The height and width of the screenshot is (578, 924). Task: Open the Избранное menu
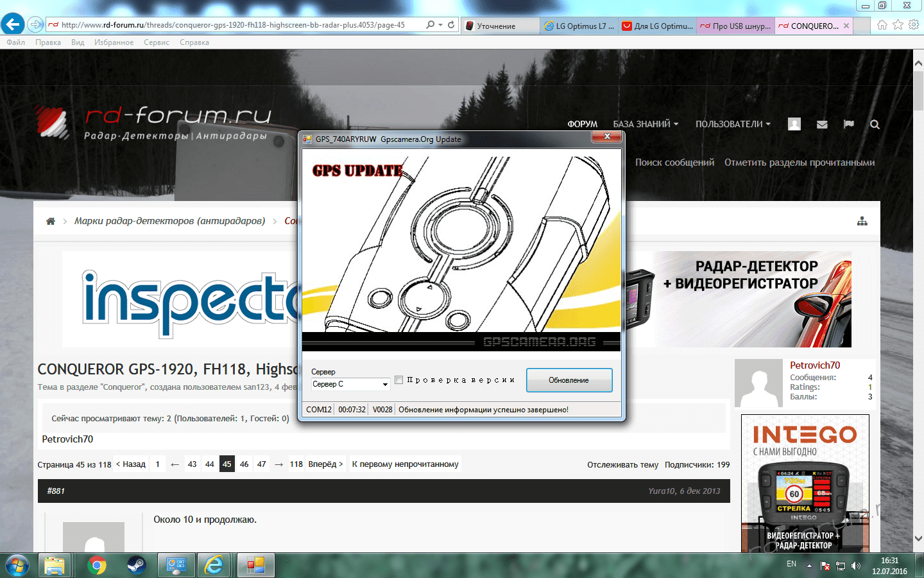pos(114,42)
